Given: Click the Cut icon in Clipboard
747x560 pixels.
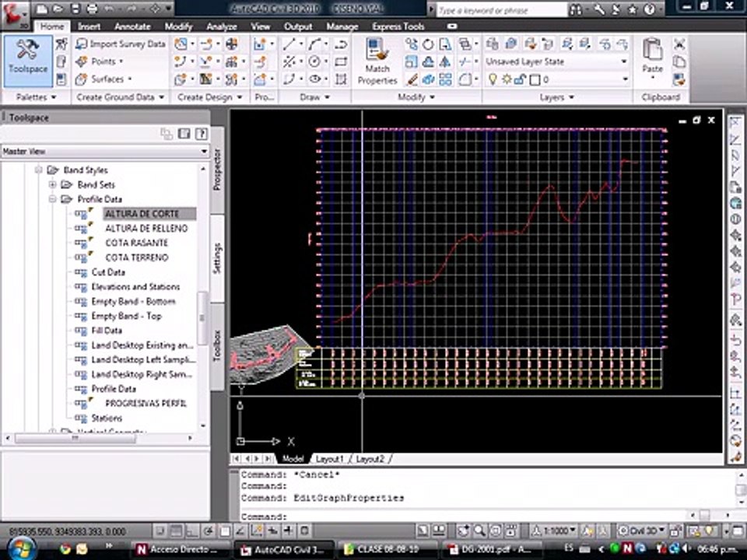Looking at the screenshot, I should pyautogui.click(x=679, y=44).
